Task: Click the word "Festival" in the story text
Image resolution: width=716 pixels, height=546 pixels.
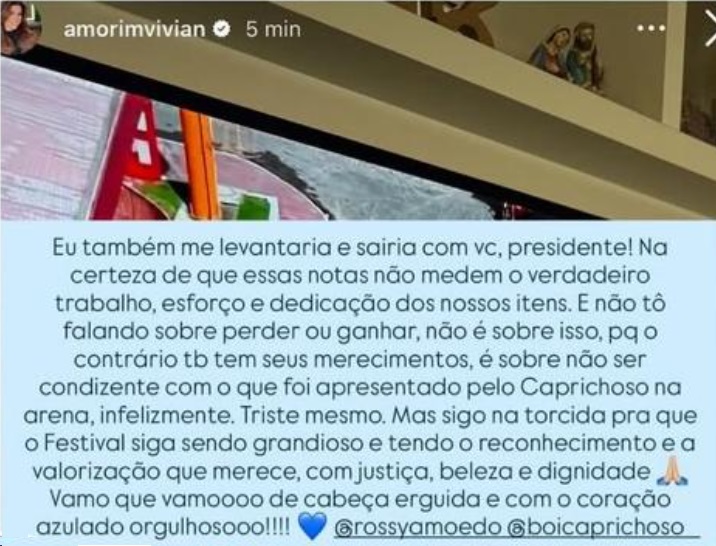Action: click(84, 443)
